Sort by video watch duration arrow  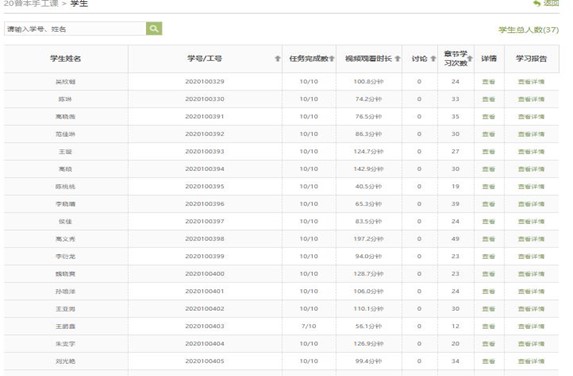point(398,58)
